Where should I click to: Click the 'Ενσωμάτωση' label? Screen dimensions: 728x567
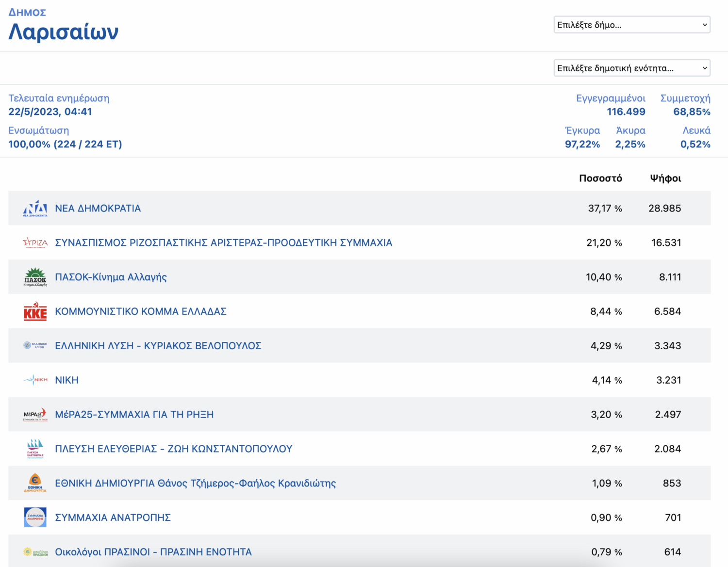(39, 130)
